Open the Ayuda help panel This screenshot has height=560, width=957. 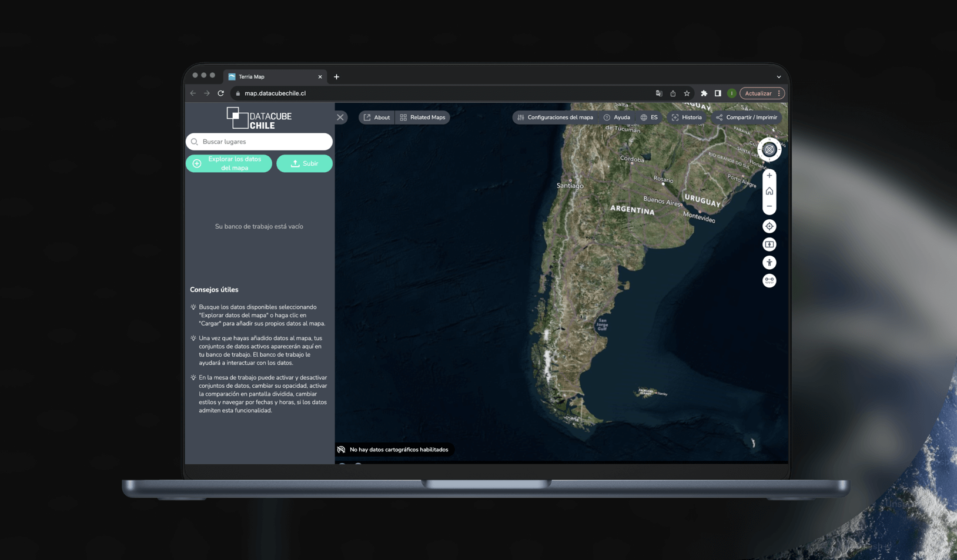tap(616, 118)
